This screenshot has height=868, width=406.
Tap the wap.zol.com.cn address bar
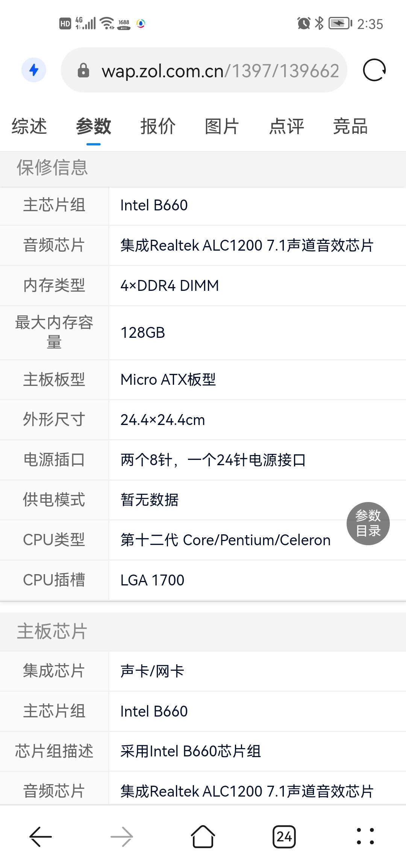pos(220,71)
